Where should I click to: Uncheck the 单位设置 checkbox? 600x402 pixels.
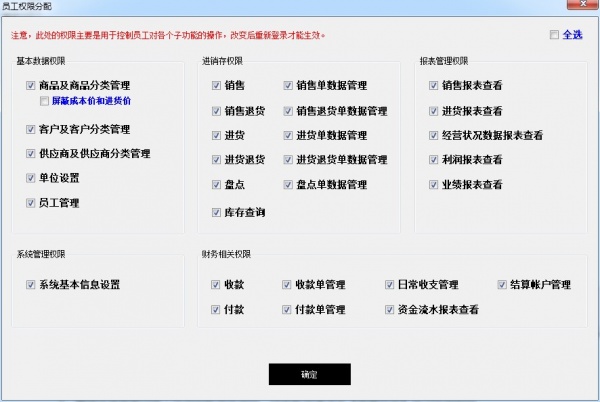pyautogui.click(x=31, y=178)
